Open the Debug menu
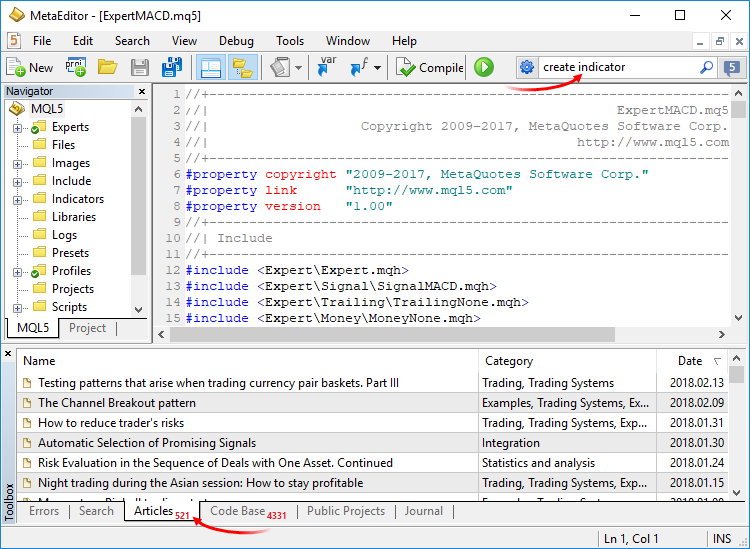The image size is (750, 549). coord(236,41)
